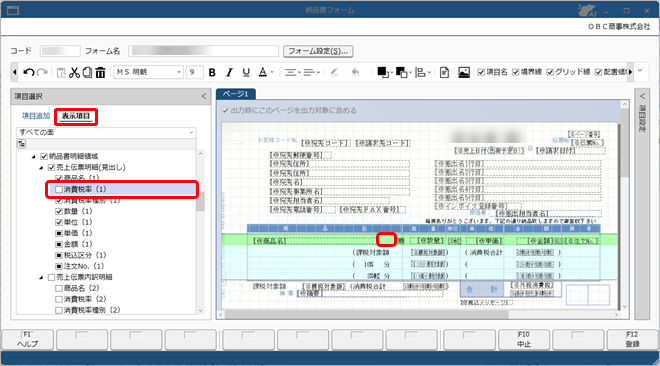Click the Copy icon
This screenshot has width=660, height=366.
tap(87, 72)
